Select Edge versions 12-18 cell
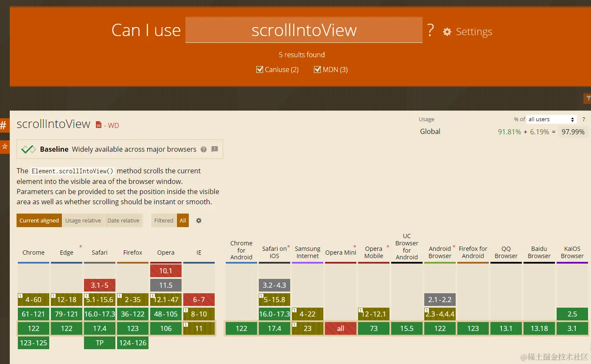The height and width of the screenshot is (364, 591). point(67,300)
